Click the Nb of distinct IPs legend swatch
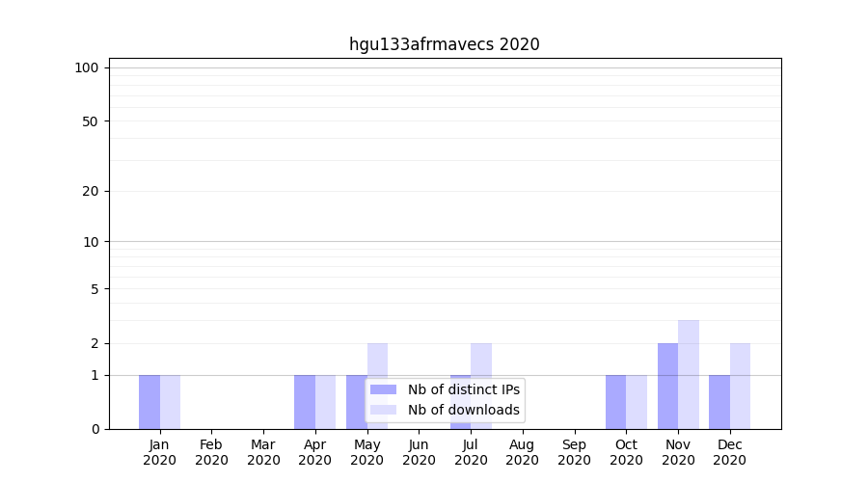 point(383,389)
